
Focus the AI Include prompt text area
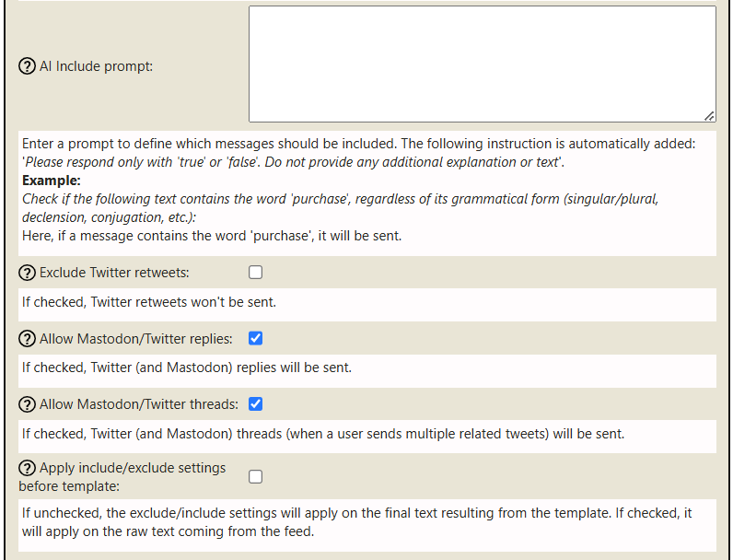tap(482, 64)
